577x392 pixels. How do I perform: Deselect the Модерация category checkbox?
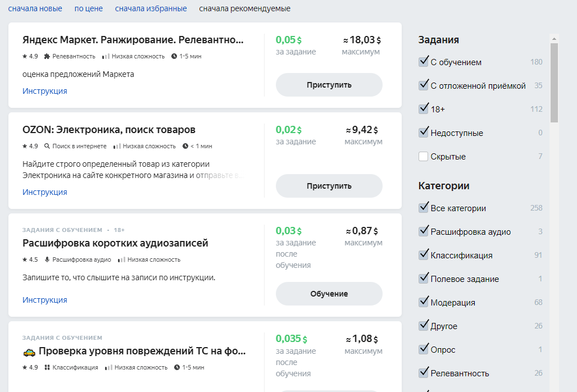[x=424, y=302]
